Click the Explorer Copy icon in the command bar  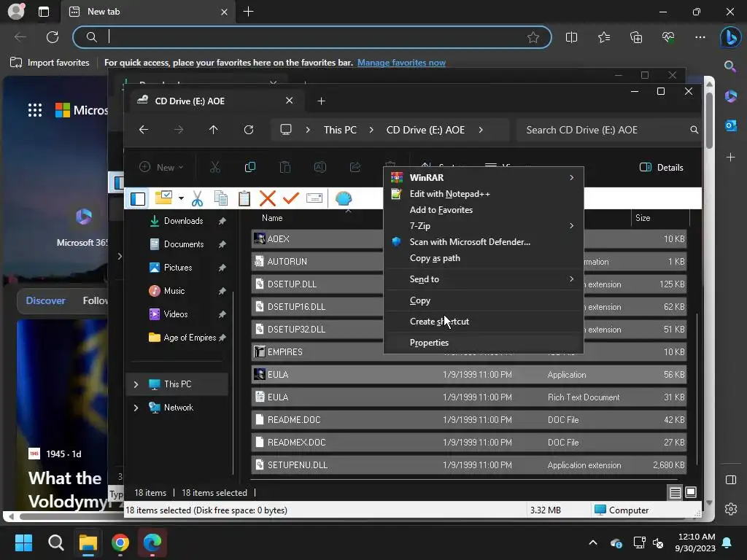click(x=249, y=167)
